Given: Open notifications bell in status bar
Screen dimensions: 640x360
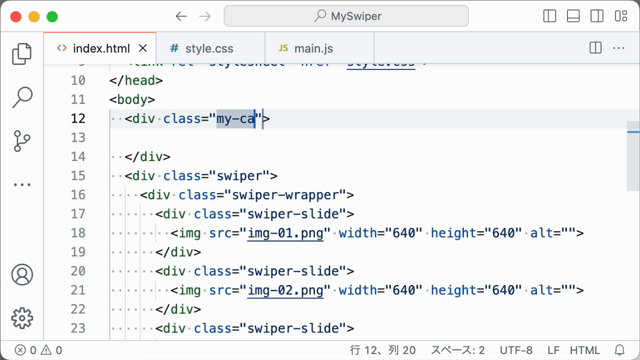Looking at the screenshot, I should point(620,350).
